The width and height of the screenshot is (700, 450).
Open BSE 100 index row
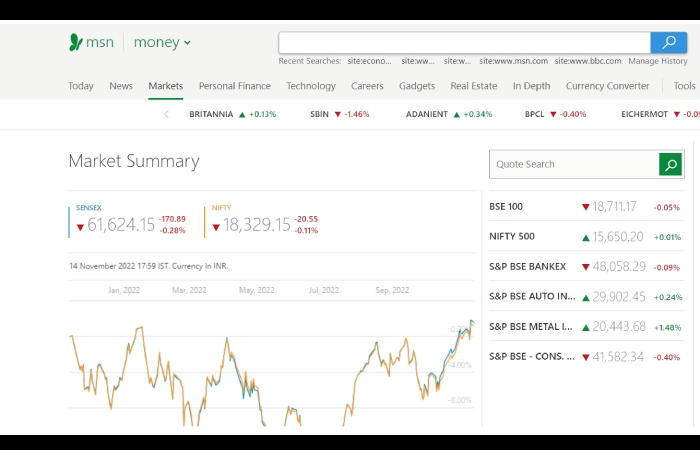pyautogui.click(x=587, y=207)
